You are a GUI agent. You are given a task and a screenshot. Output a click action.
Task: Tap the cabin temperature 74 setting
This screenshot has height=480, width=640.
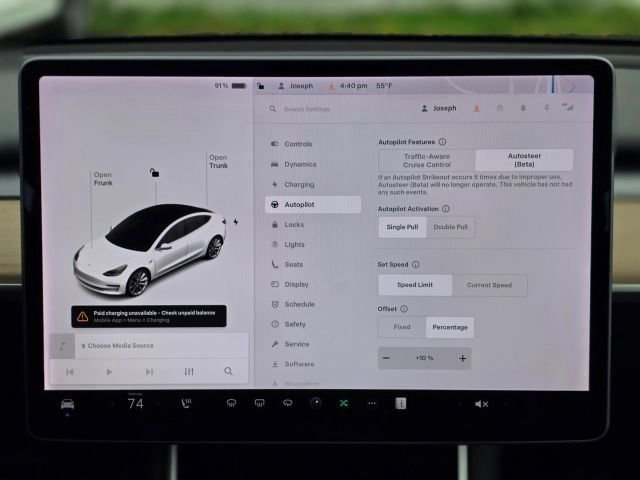point(136,404)
